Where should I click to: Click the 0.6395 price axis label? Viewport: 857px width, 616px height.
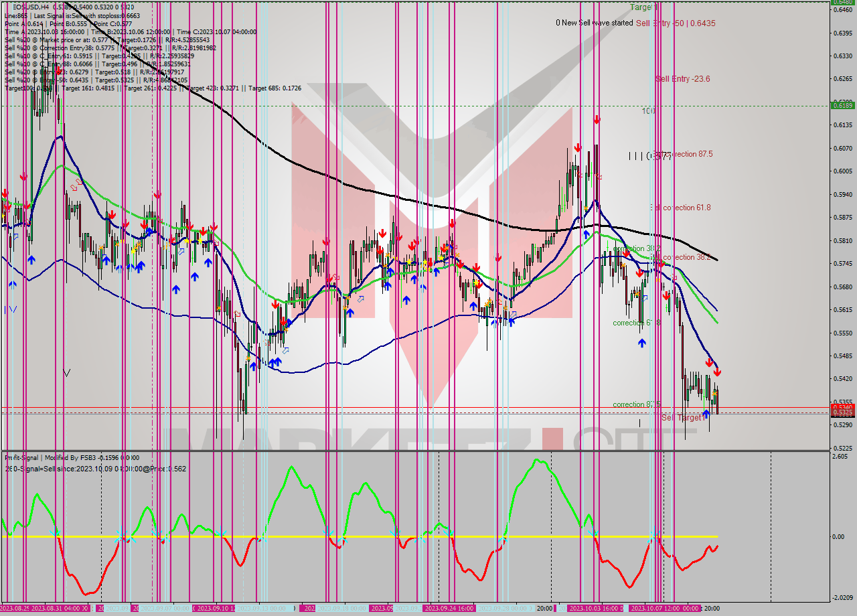point(843,33)
